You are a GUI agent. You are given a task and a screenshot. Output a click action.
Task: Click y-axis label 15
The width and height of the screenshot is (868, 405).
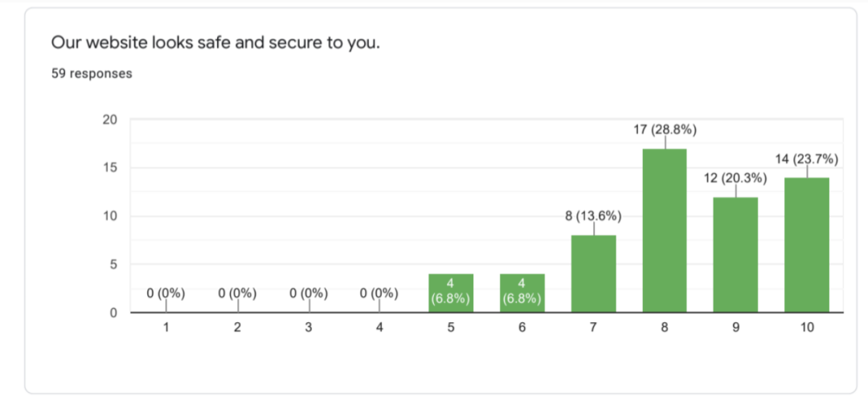110,168
